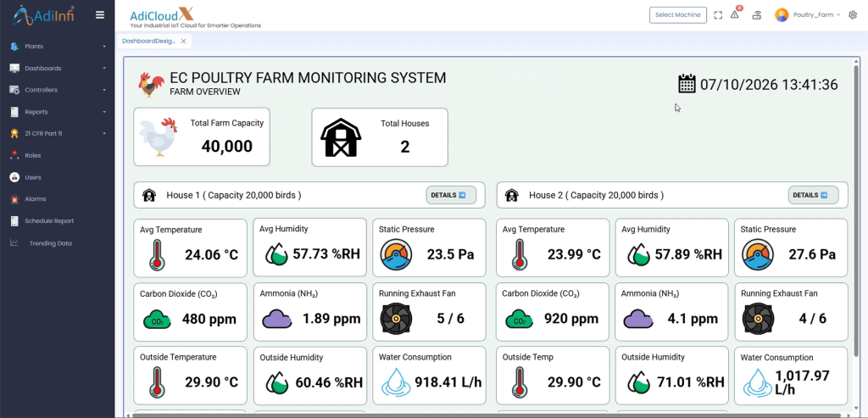Click House 2 CO2 value 920 ppm
The image size is (868, 418).
tap(571, 319)
